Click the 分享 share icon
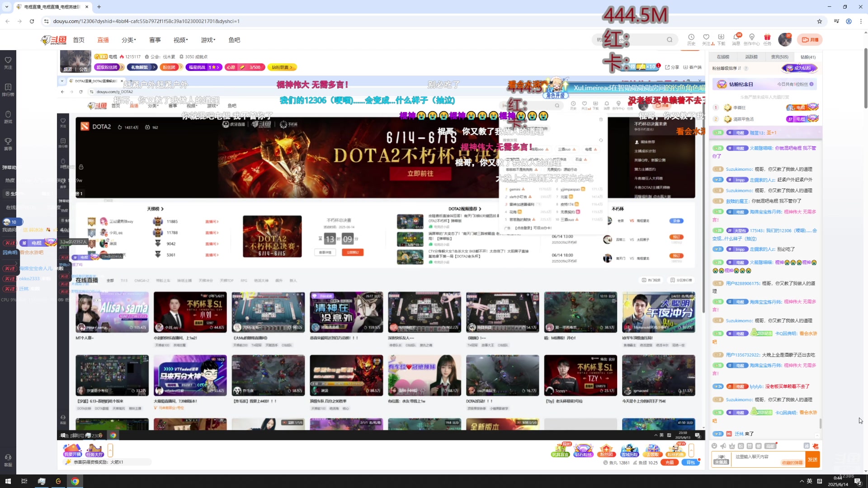 click(x=672, y=67)
